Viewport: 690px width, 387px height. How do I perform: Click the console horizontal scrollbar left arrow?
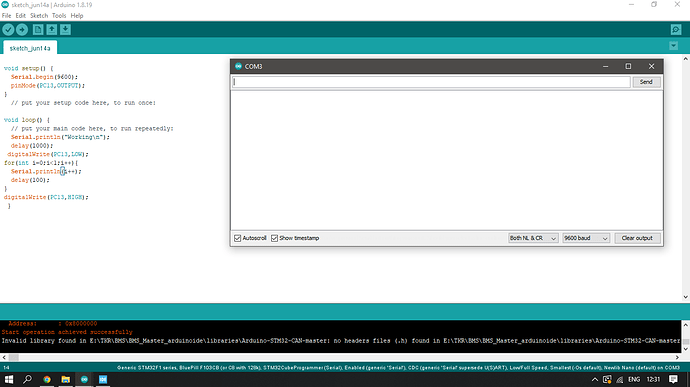tap(4, 358)
